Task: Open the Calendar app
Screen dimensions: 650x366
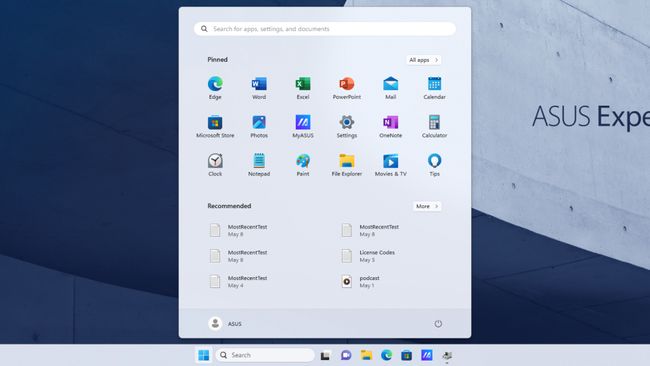Action: [434, 88]
